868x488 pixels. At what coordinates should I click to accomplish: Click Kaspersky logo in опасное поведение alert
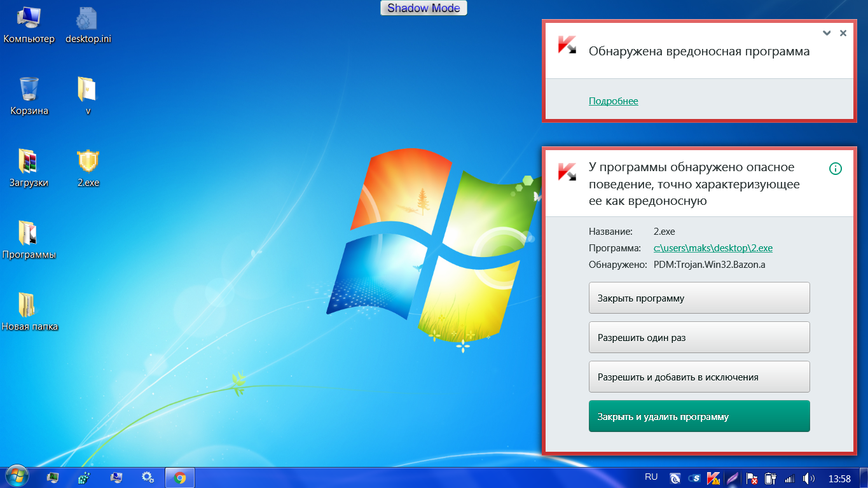(567, 172)
